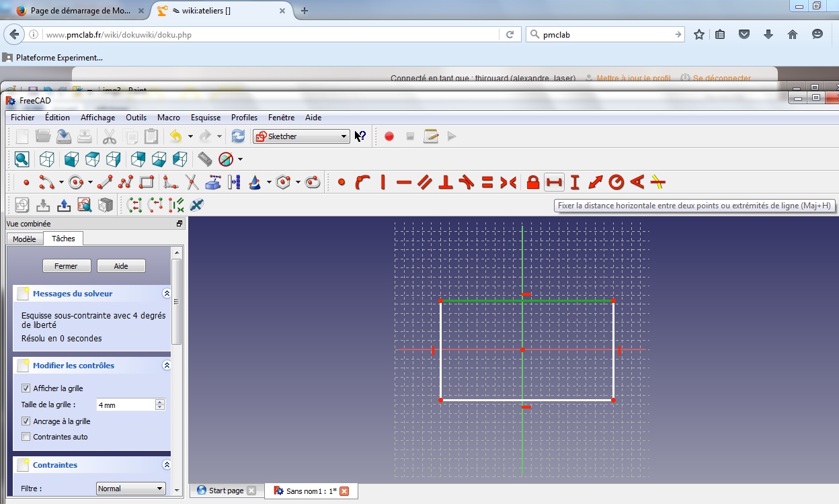Select the parallel constraint icon
Viewport: 839px width, 504px height.
coord(424,182)
